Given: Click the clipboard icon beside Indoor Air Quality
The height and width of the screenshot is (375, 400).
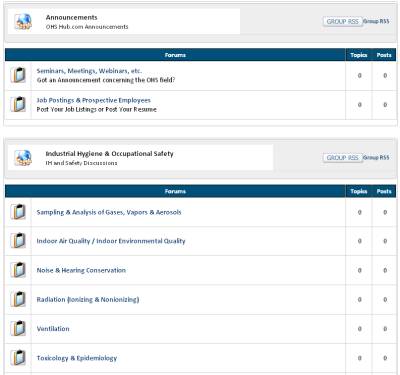Looking at the screenshot, I should tap(18, 241).
